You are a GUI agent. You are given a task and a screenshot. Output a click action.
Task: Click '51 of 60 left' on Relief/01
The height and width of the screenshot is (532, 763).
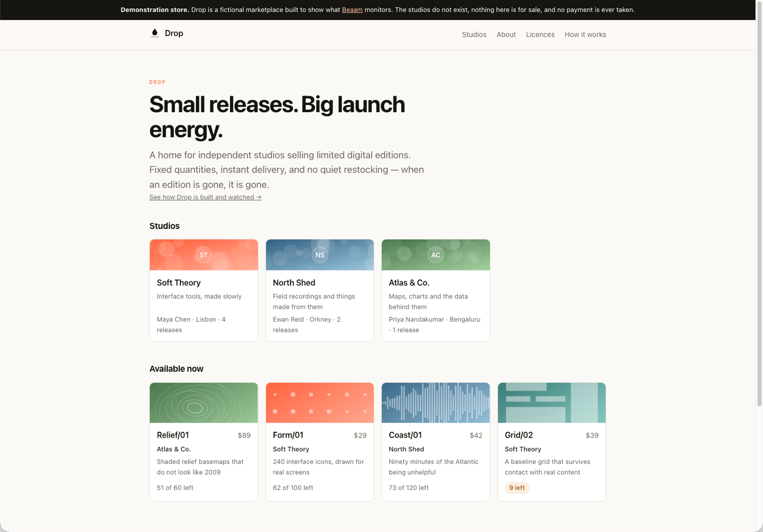point(175,488)
